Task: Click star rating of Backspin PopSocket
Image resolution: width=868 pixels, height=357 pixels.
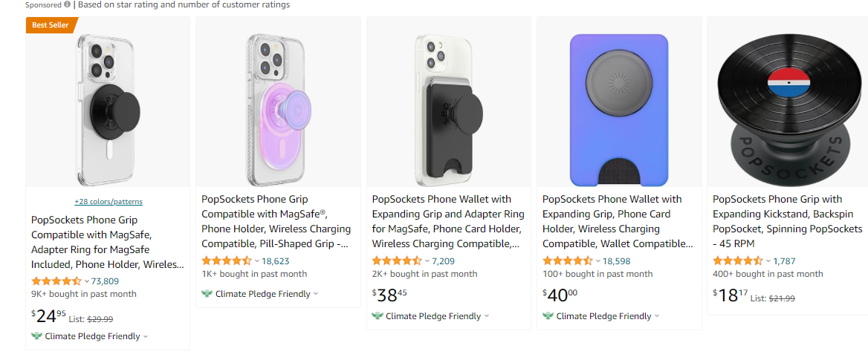Action: point(738,261)
